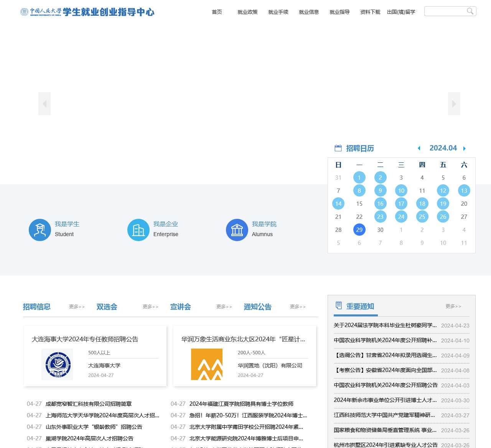
Task: Select April 1 on the recruitment calendar
Action: pyautogui.click(x=359, y=177)
